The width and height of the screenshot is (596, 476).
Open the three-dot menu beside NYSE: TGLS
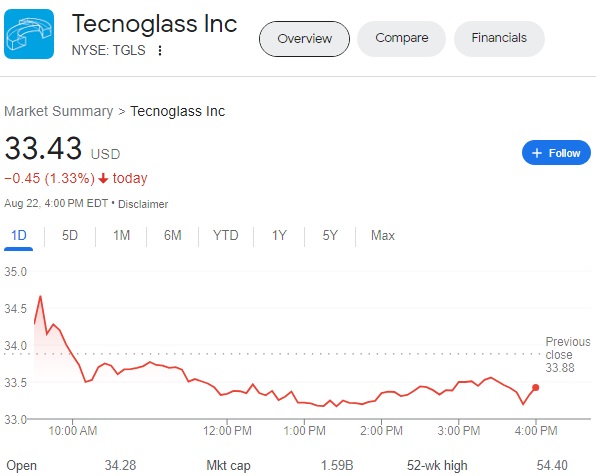(x=160, y=50)
